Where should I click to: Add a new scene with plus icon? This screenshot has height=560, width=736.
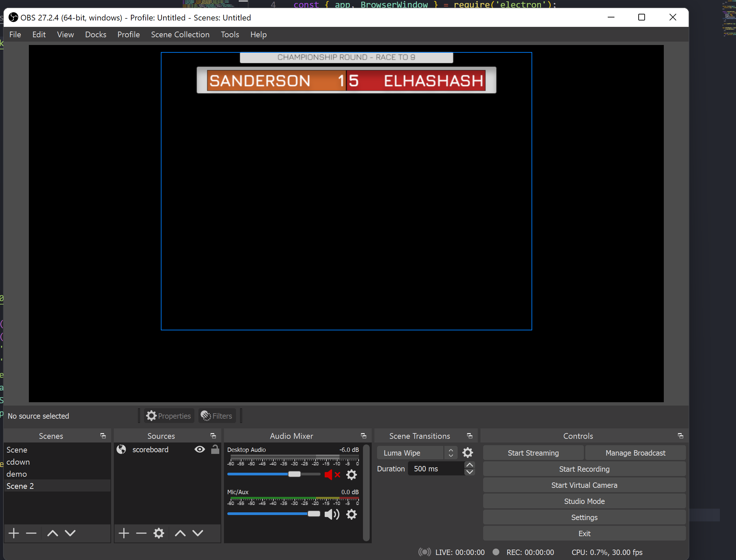[14, 533]
